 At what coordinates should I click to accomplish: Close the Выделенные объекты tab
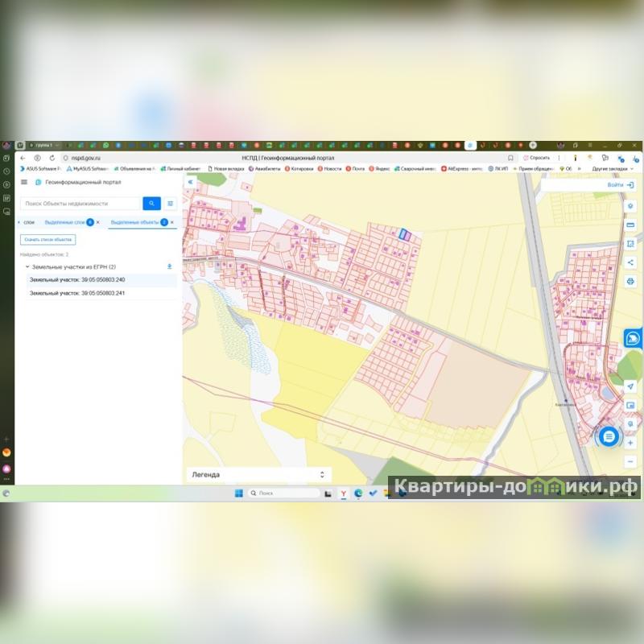[172, 222]
